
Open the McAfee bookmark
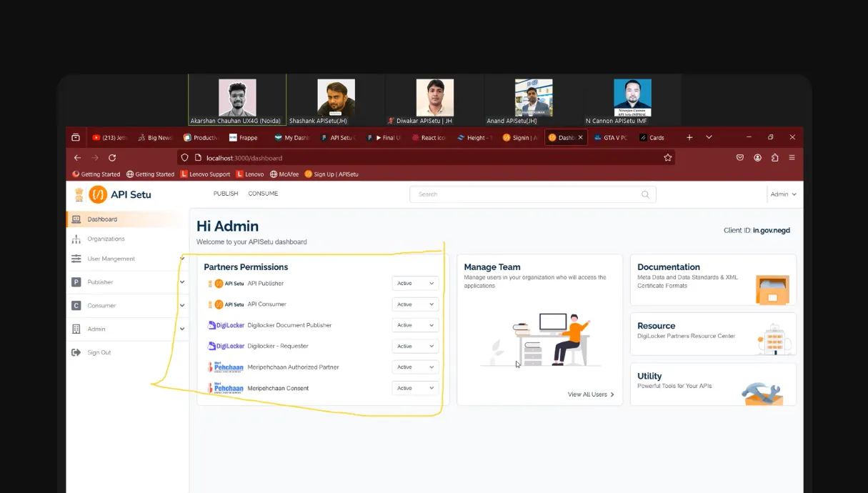(x=284, y=174)
